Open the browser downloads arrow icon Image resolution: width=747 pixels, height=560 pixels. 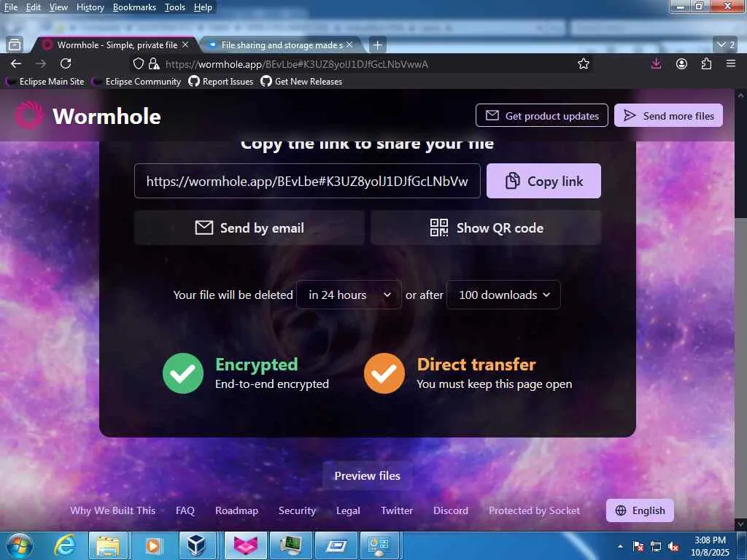click(656, 64)
